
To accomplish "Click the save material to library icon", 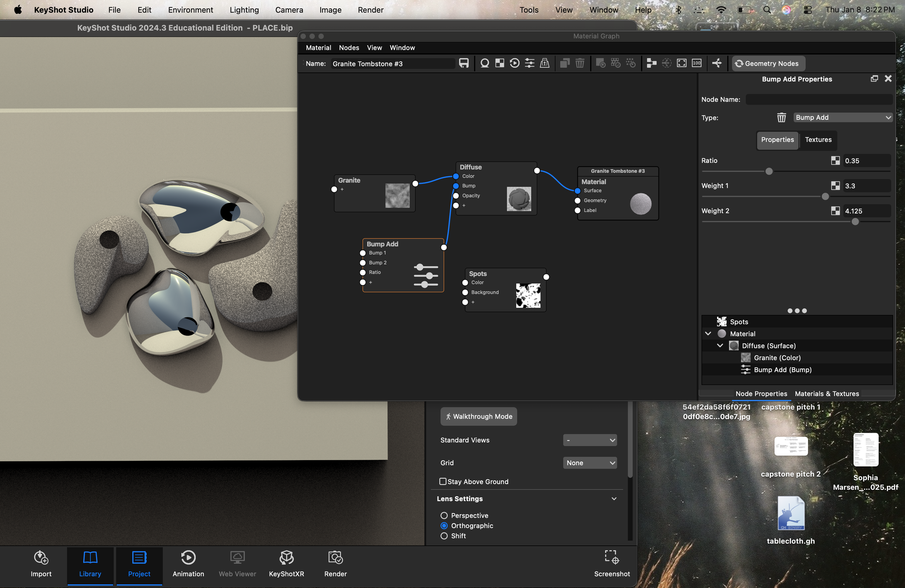I will [x=463, y=63].
